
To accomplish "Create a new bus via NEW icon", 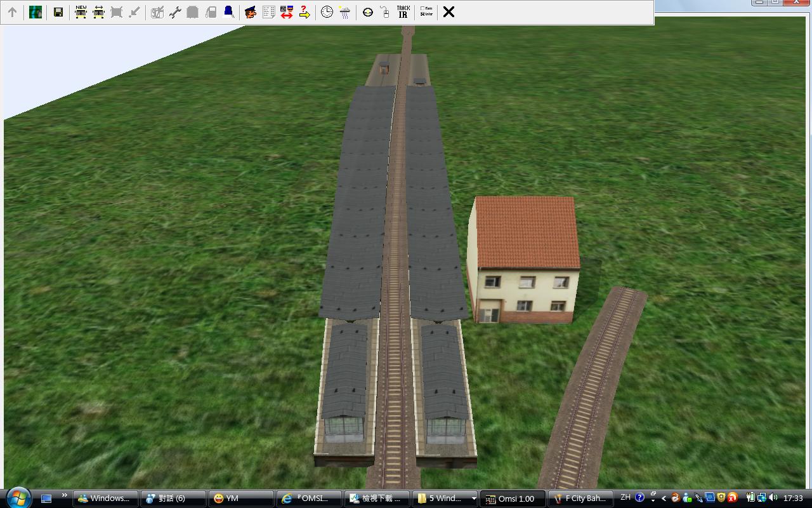I will click(81, 12).
